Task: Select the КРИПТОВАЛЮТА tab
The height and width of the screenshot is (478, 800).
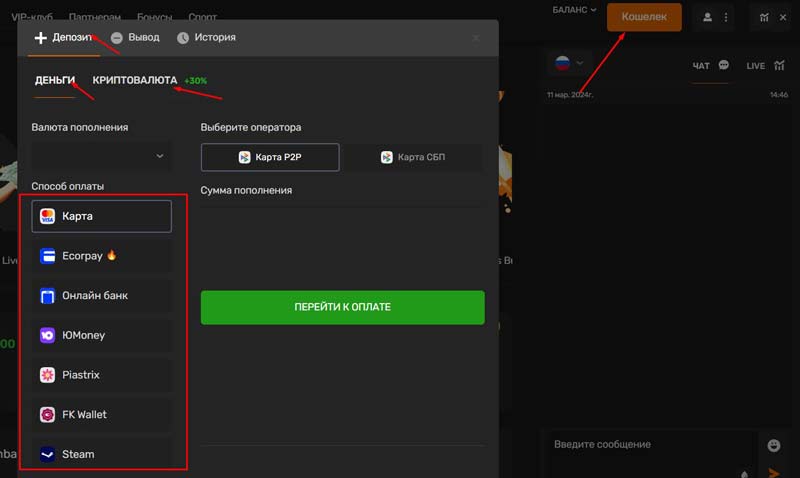Action: [x=135, y=80]
